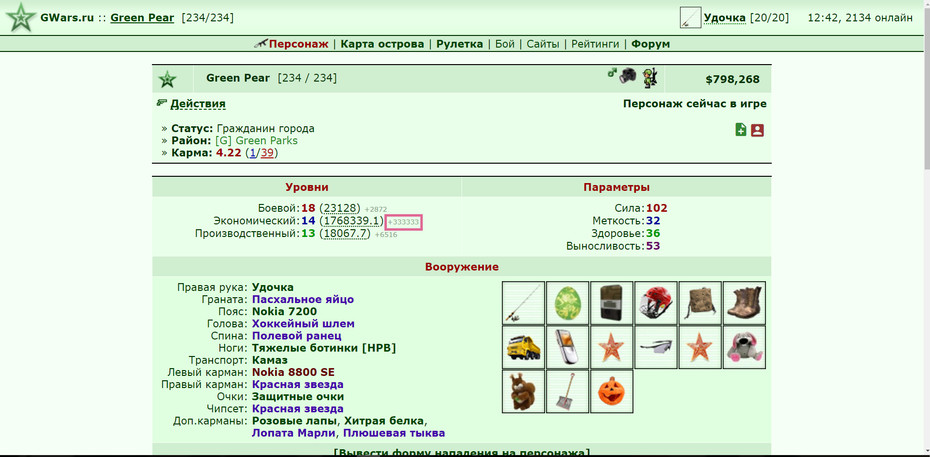
Task: Click the Удочка right hand item name
Action: click(x=273, y=287)
